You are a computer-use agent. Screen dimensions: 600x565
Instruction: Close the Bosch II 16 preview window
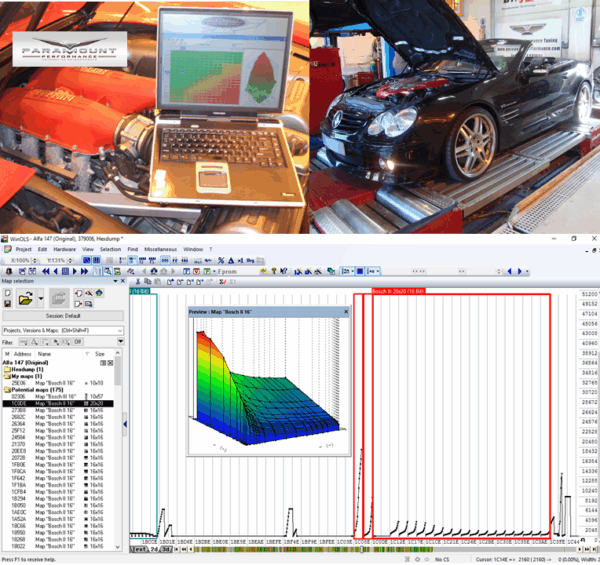346,311
